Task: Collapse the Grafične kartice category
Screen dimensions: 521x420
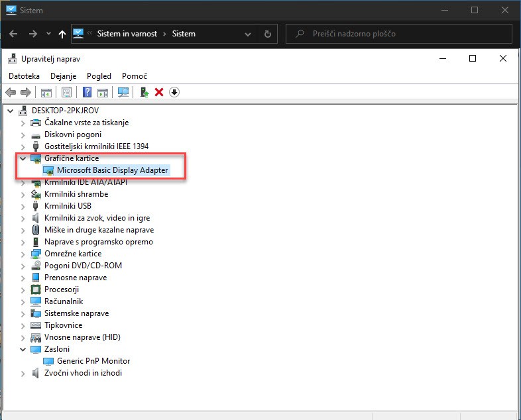Action: [23, 158]
